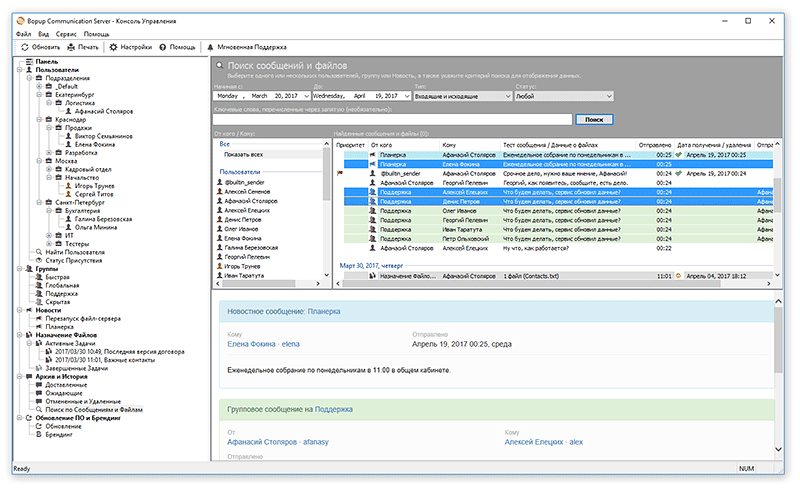Open the Вид menu
Screen dimensions: 800x489
43,34
